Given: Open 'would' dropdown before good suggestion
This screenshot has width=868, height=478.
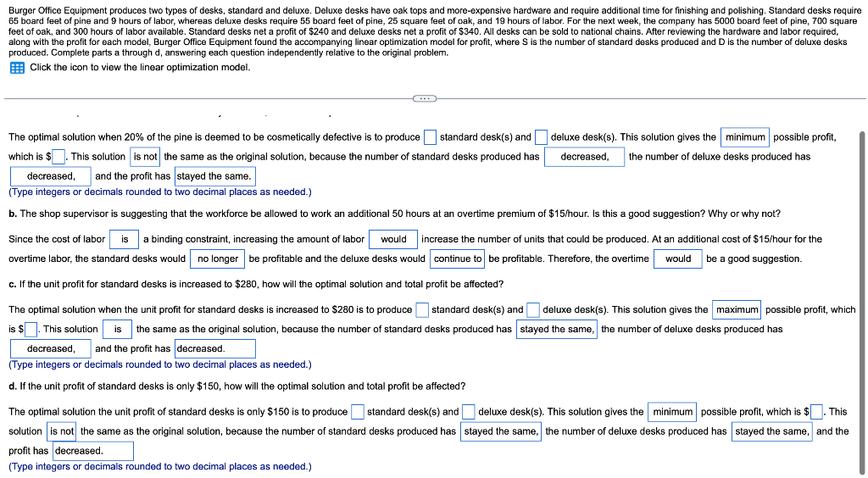Looking at the screenshot, I should coord(678,259).
